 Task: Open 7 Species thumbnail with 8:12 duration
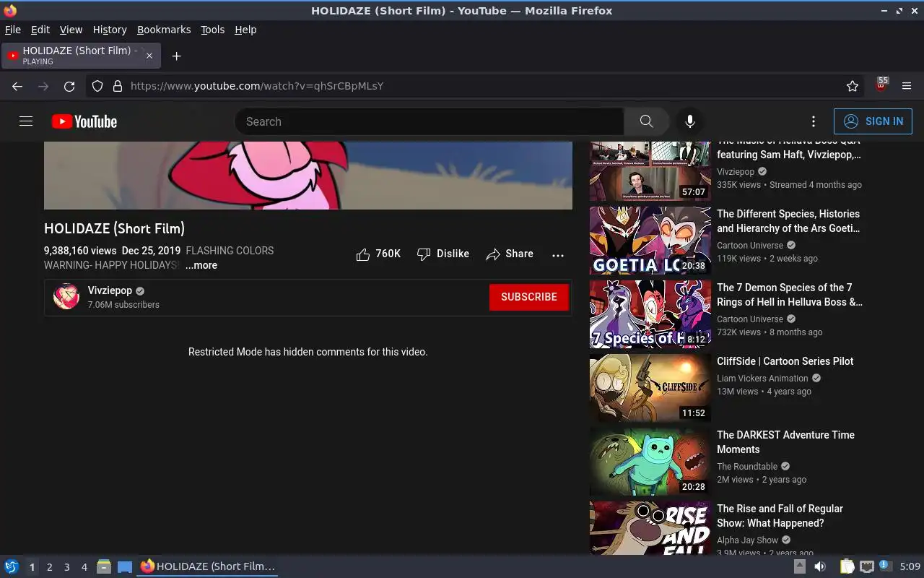650,314
